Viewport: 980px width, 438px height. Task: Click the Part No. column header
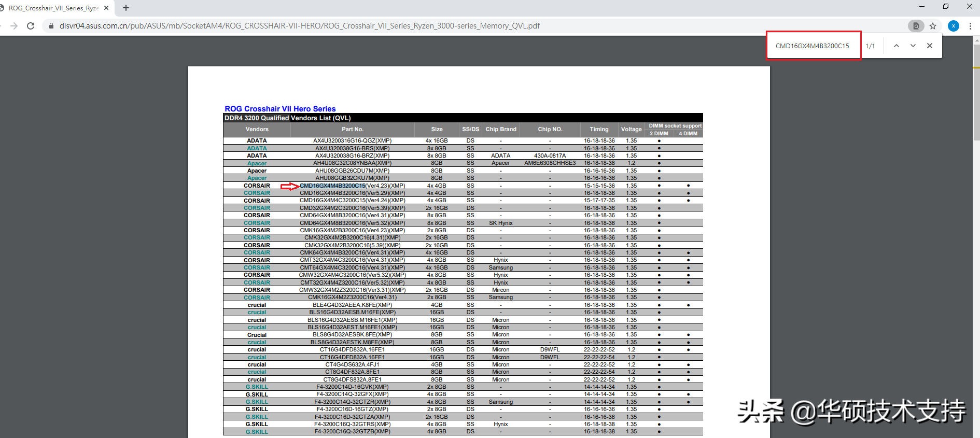(x=353, y=129)
